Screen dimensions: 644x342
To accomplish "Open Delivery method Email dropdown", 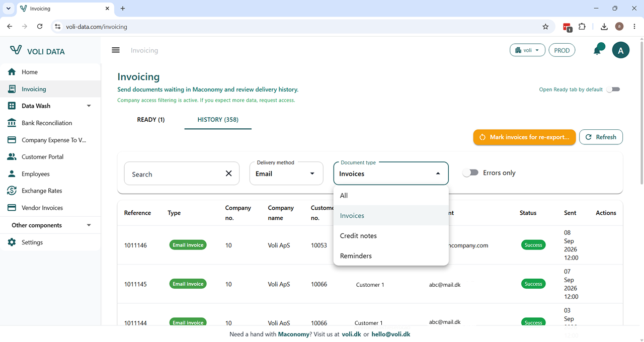I will pos(286,174).
